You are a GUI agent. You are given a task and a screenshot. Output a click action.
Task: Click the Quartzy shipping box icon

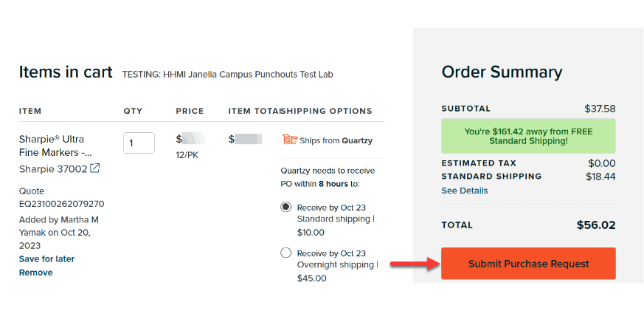pos(290,140)
